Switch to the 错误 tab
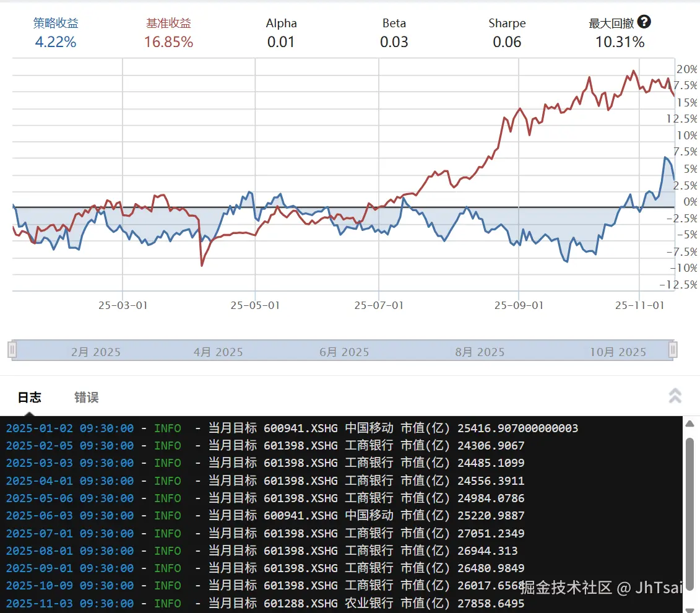The image size is (700, 613). tap(86, 397)
